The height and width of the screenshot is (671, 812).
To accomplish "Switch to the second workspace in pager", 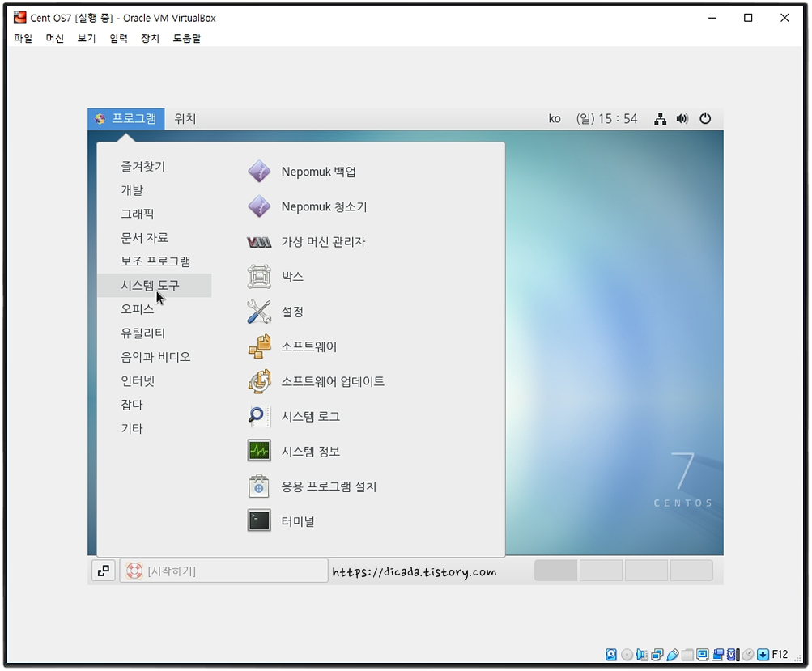I will [601, 571].
